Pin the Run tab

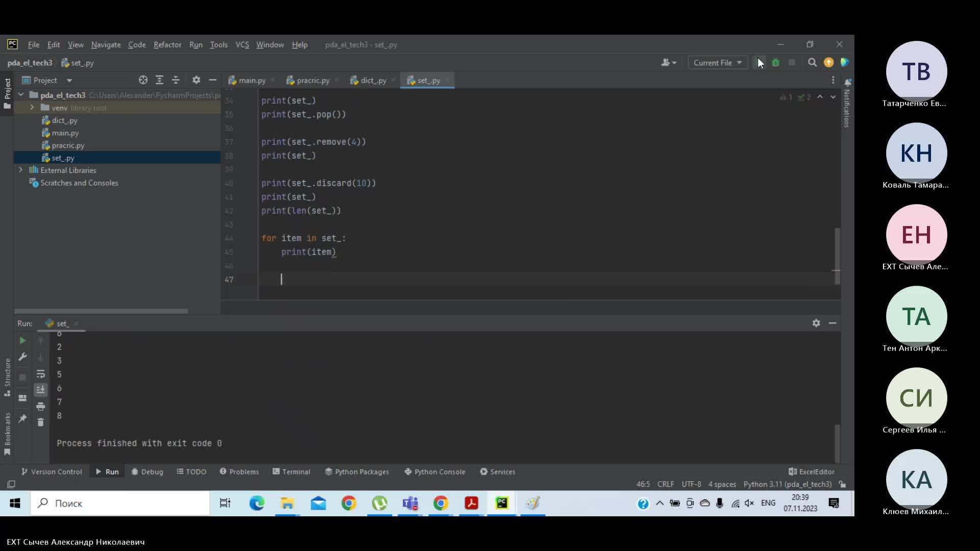[x=22, y=419]
